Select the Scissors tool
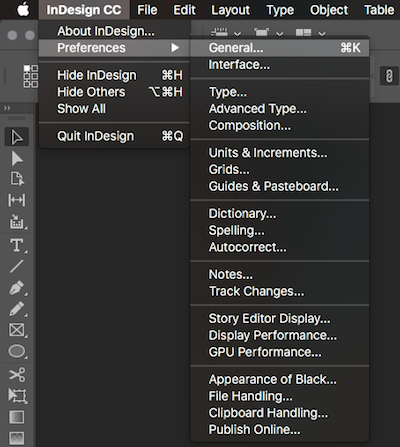 pos(17,374)
